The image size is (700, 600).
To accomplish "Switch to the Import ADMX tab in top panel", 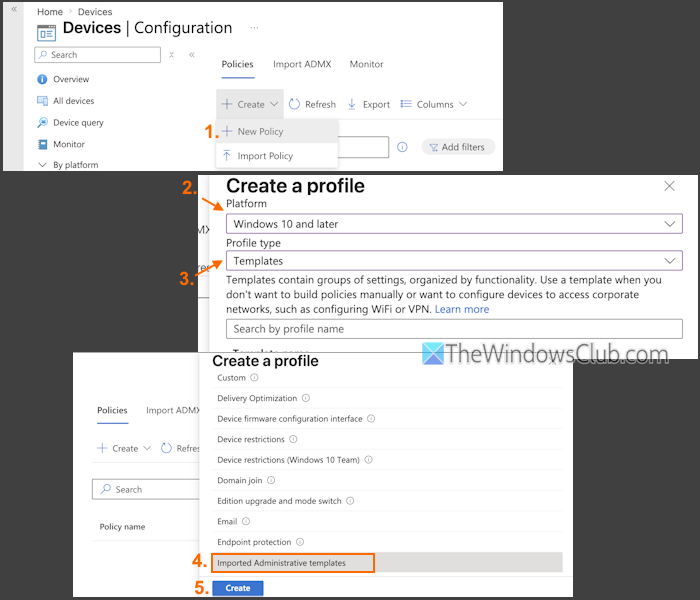I will 302,64.
